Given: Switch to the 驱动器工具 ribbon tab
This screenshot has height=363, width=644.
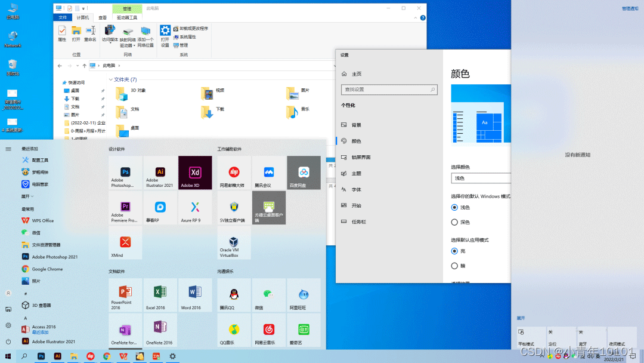Looking at the screenshot, I should [x=127, y=18].
